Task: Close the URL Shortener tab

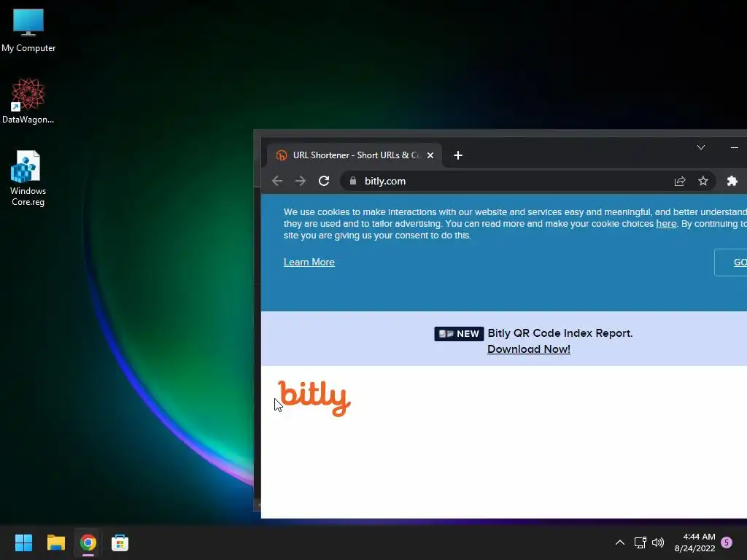Action: click(x=430, y=155)
